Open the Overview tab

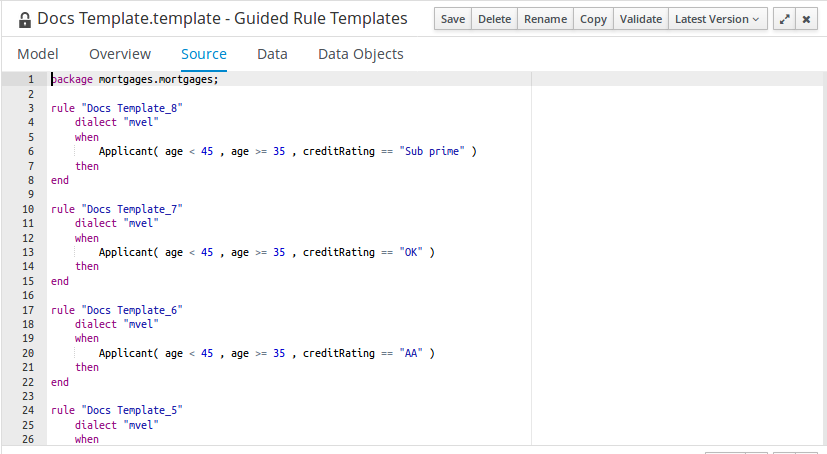pos(120,54)
